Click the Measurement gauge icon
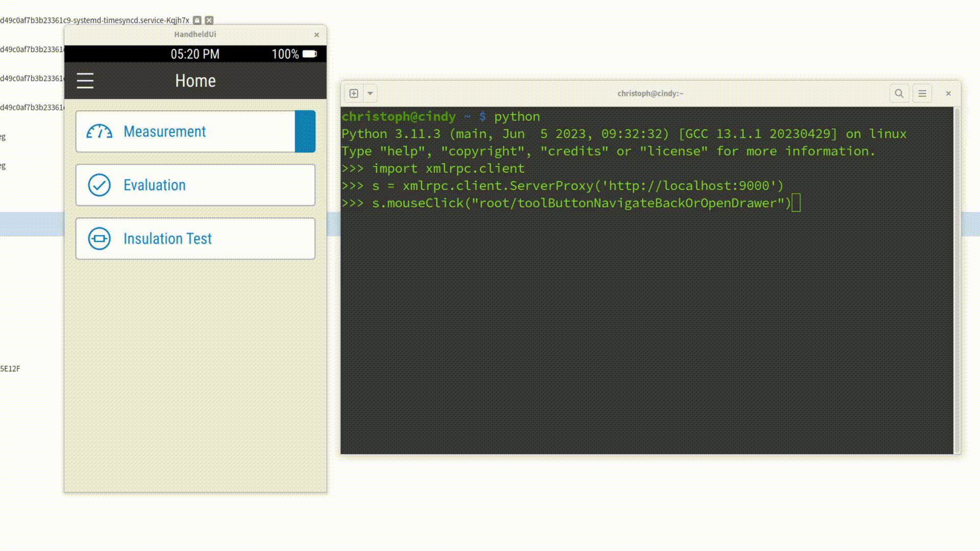Screen dimensions: 980x551 click(x=99, y=132)
